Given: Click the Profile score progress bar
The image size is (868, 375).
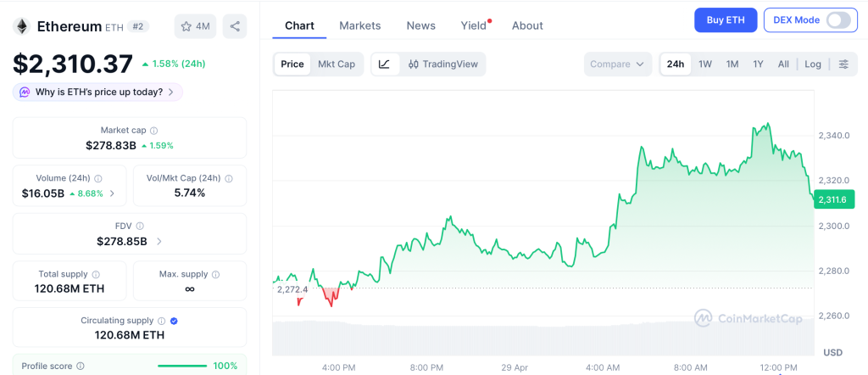Looking at the screenshot, I should [x=182, y=367].
